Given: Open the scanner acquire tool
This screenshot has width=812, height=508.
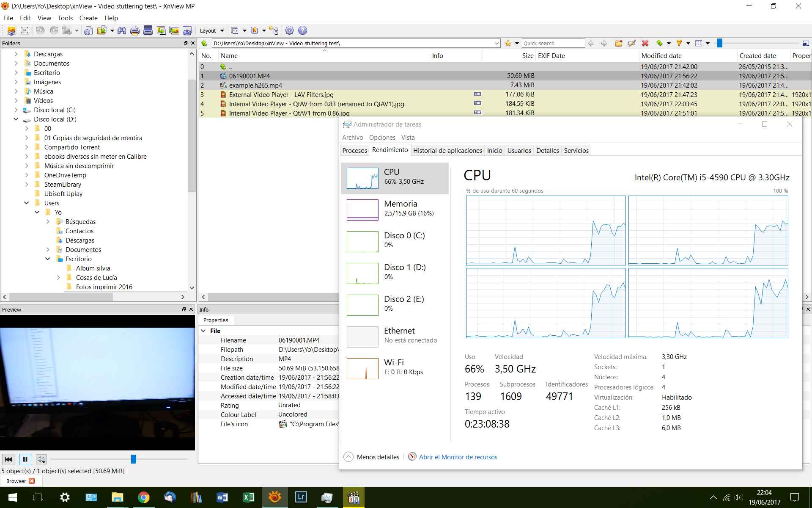Looking at the screenshot, I should (x=148, y=30).
